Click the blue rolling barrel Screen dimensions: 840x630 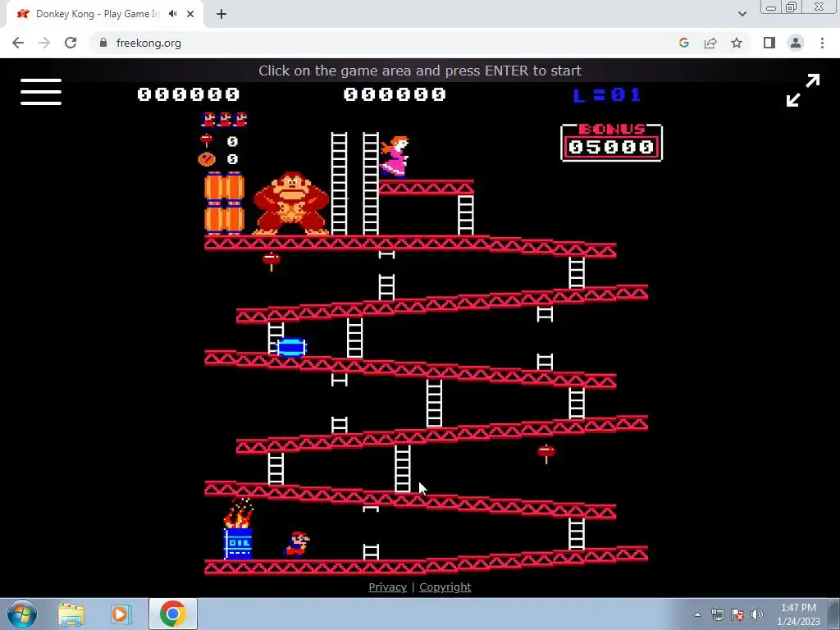pos(291,347)
